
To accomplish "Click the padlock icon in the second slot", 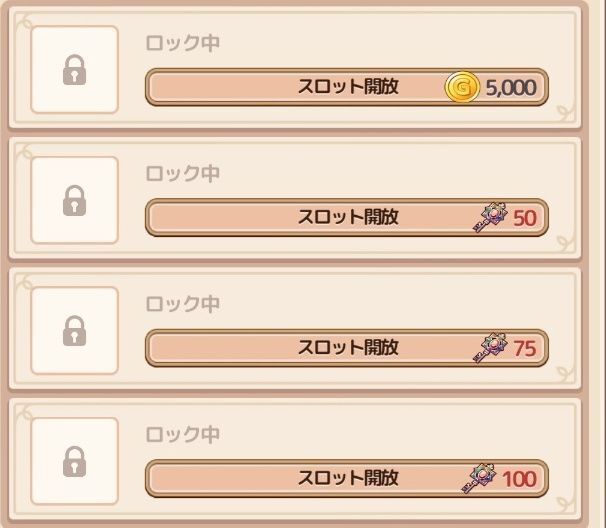I will point(74,200).
